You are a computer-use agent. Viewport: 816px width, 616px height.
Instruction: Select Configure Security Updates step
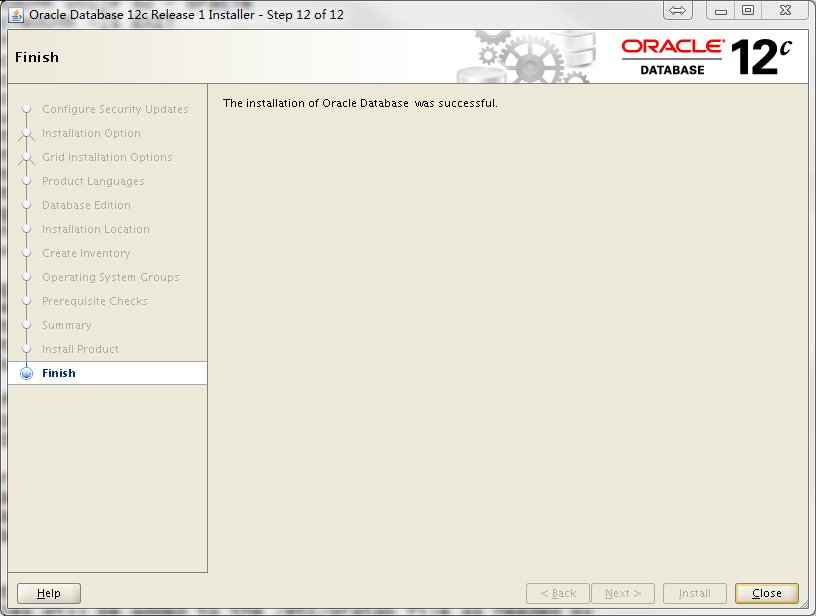(x=115, y=109)
